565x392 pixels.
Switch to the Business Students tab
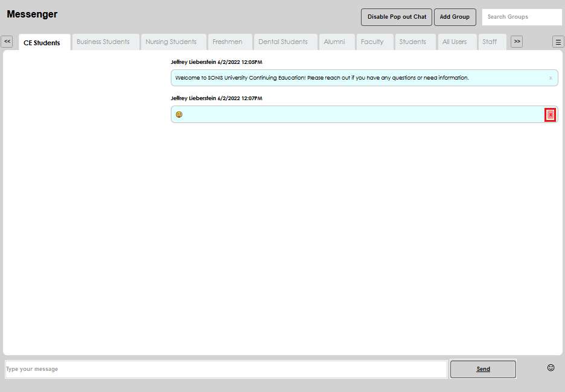104,42
